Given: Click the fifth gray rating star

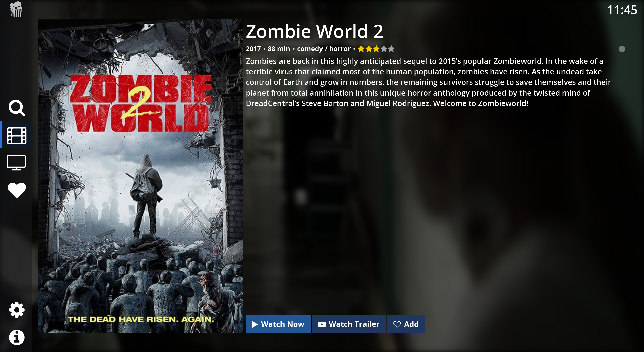Looking at the screenshot, I should click(391, 49).
